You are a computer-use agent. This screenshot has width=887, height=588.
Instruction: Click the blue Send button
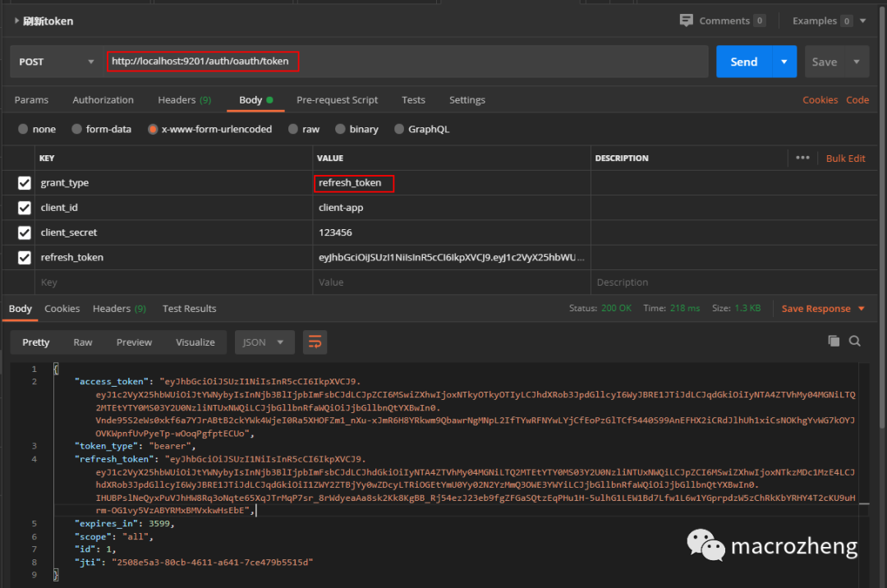744,62
